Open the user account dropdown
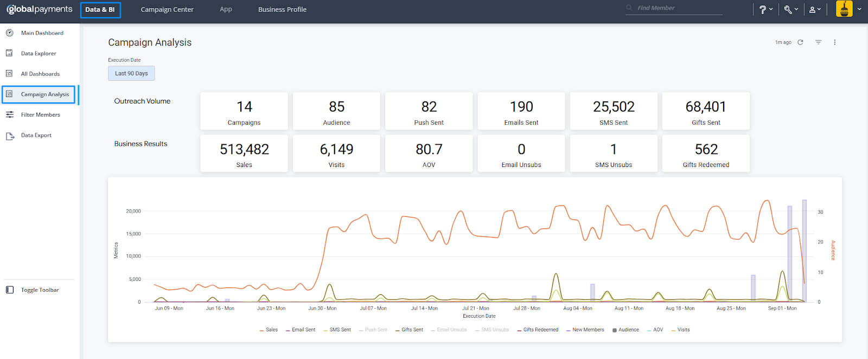 [x=814, y=9]
